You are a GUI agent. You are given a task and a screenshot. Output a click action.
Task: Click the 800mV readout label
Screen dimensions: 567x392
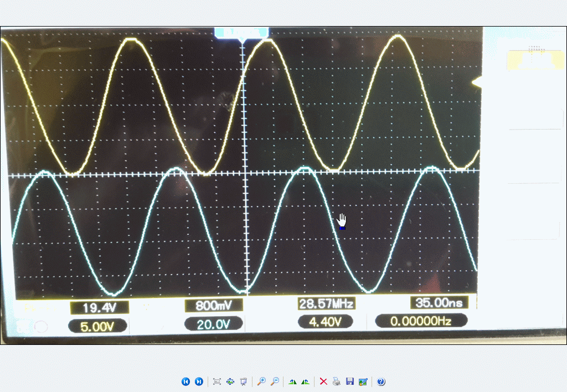213,306
